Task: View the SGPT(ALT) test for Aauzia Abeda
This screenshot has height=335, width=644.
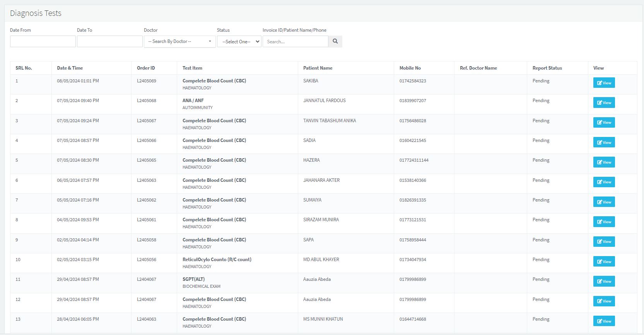Action: pyautogui.click(x=604, y=281)
